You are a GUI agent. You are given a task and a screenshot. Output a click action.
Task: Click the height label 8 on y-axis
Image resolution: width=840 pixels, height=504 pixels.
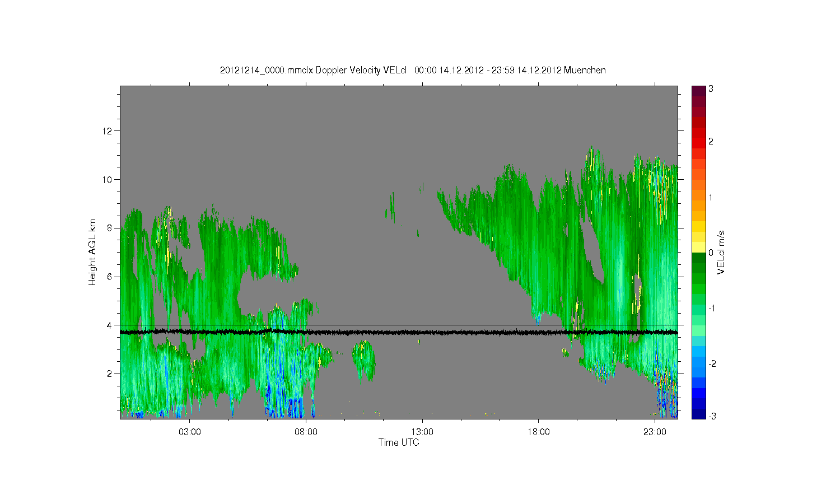[x=110, y=228]
